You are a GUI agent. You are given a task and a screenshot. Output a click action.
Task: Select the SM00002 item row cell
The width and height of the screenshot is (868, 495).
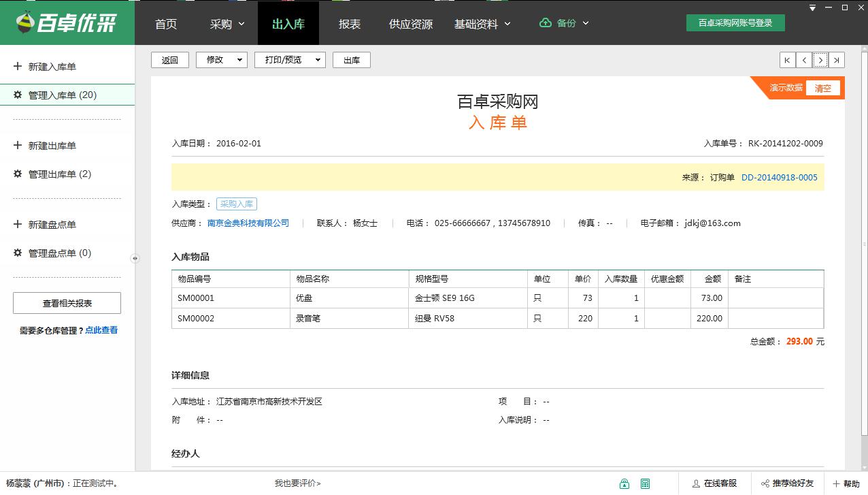click(231, 319)
